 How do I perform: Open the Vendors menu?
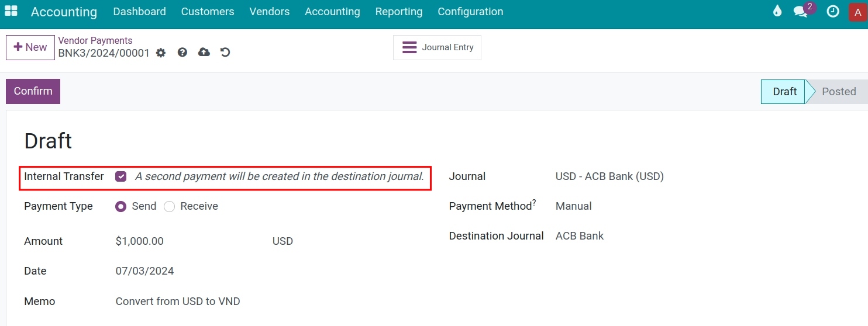pos(269,12)
